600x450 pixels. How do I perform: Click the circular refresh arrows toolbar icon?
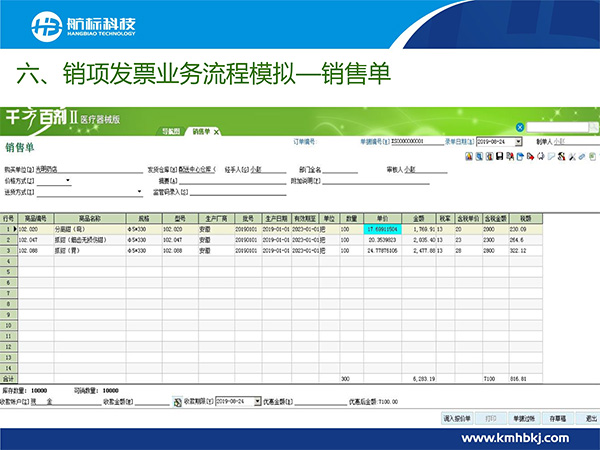tap(540, 157)
